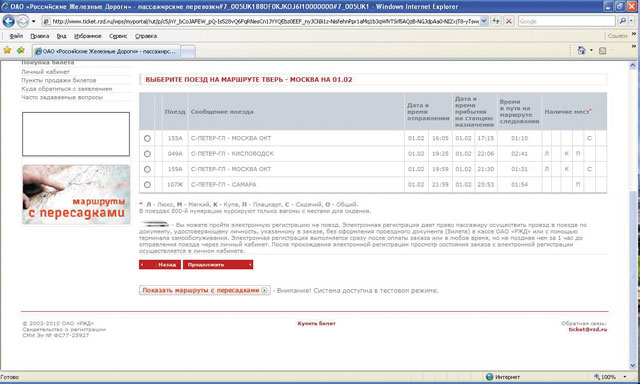640x384 pixels.
Task: Expand the address bar history dropdown
Action: click(484, 21)
